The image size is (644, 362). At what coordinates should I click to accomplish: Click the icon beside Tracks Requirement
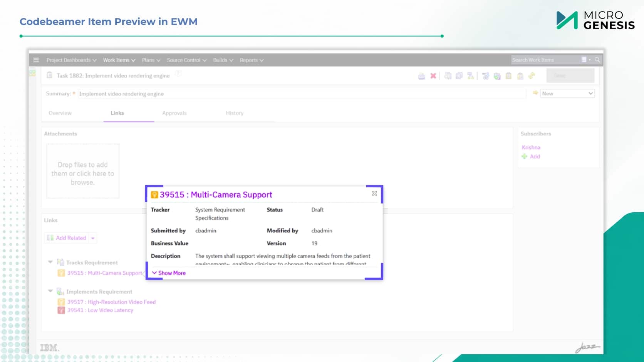(x=60, y=262)
